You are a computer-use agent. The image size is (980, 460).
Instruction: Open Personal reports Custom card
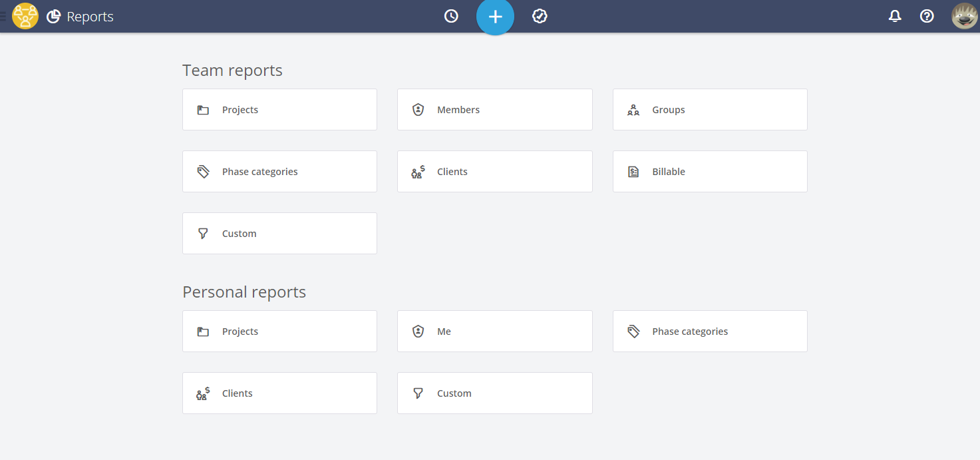tap(494, 393)
